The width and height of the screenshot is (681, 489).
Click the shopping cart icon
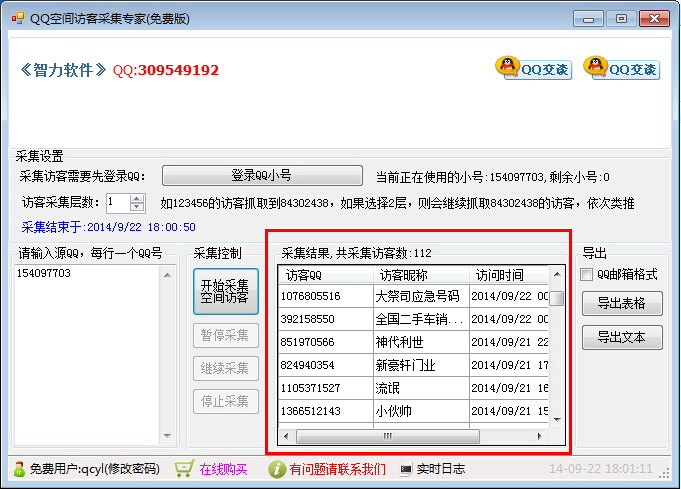[x=184, y=469]
